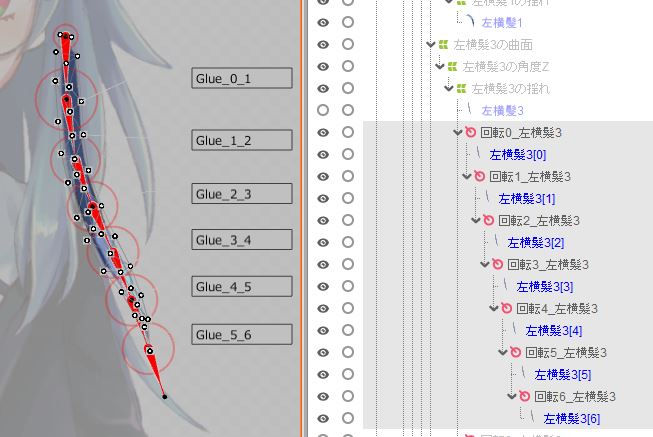Toggle the lock circle for 回転5_左横髪3
This screenshot has width=653, height=437.
coord(348,352)
